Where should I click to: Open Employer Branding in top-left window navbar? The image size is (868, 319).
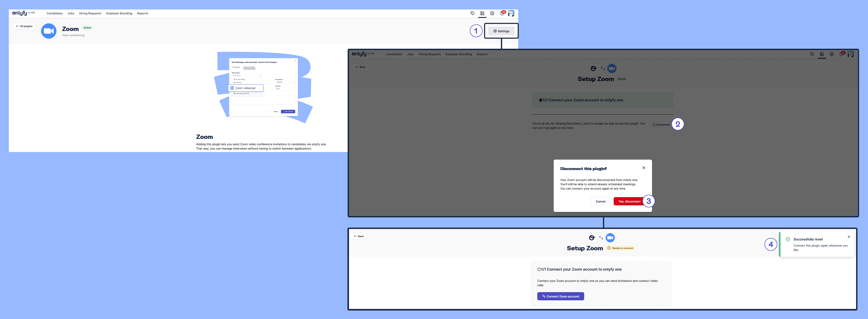coord(119,14)
